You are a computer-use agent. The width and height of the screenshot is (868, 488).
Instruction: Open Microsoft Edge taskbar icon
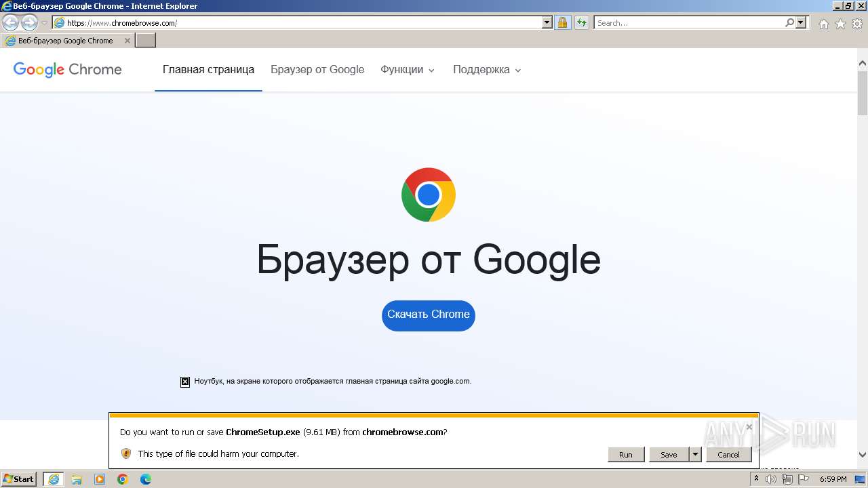(146, 479)
